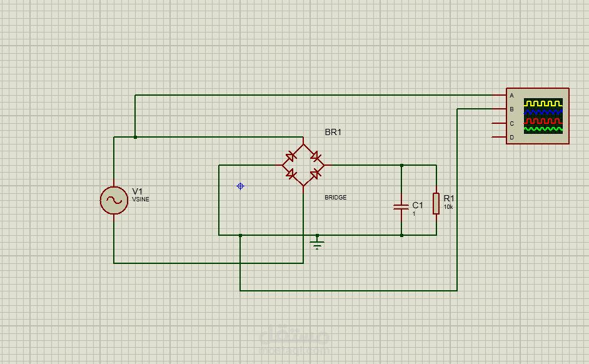589x364 pixels.
Task: Click the 10k resistor value label
Action: pos(448,207)
